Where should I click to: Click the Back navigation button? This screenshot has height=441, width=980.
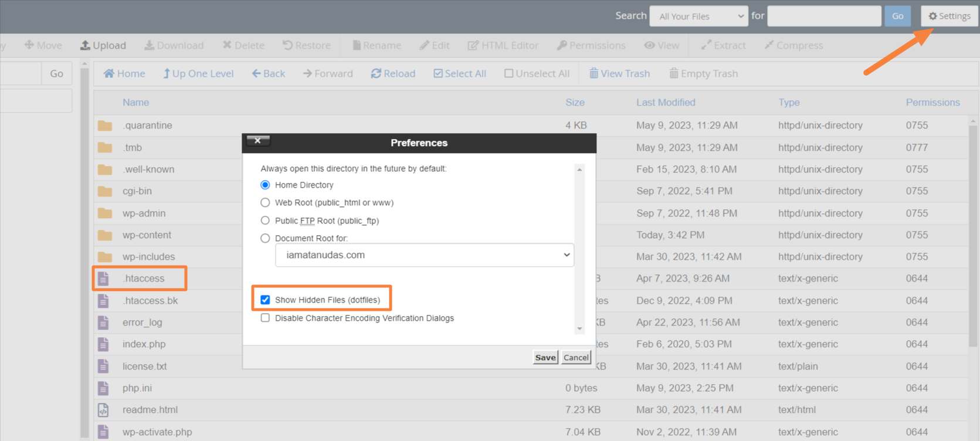(269, 73)
